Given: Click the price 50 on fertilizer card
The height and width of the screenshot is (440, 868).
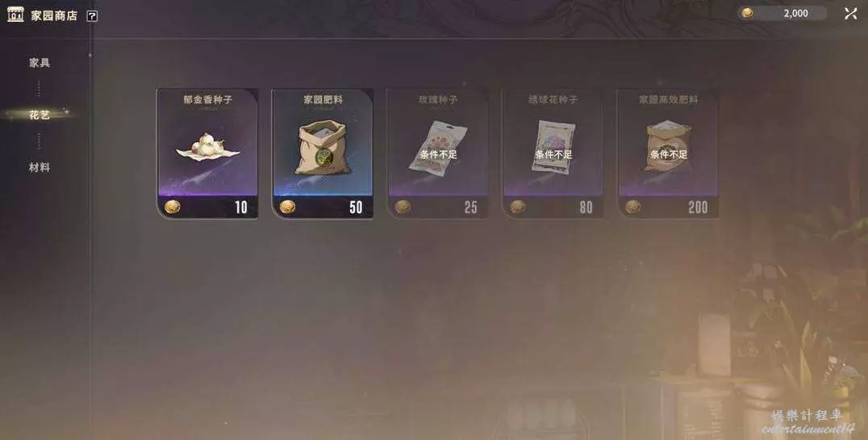Looking at the screenshot, I should tap(356, 207).
